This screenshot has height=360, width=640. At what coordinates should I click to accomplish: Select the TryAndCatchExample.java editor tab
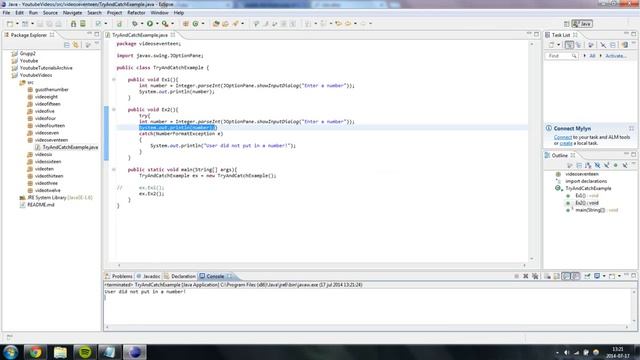pyautogui.click(x=140, y=35)
